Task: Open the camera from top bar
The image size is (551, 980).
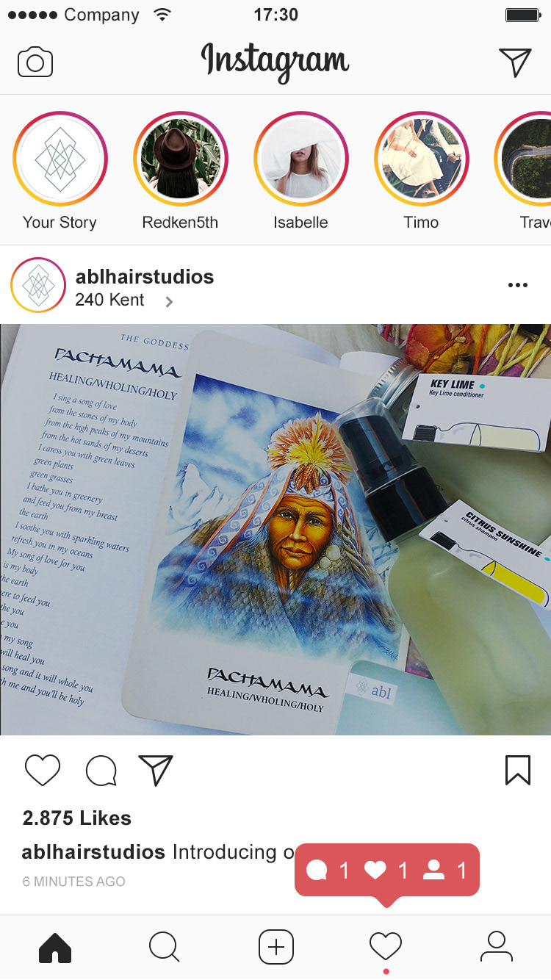Action: coord(35,62)
